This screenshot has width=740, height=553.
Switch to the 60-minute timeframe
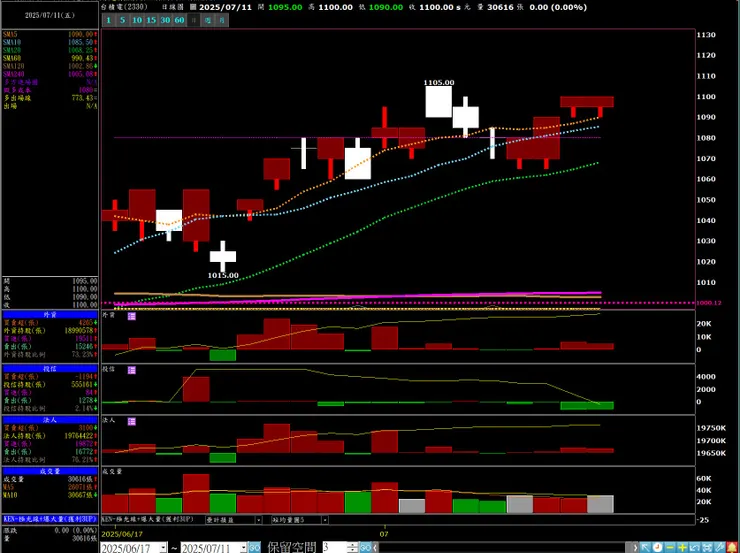coord(179,20)
